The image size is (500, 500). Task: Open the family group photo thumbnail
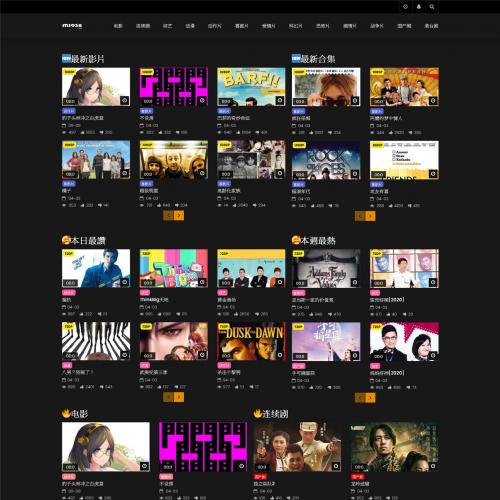coord(96,160)
